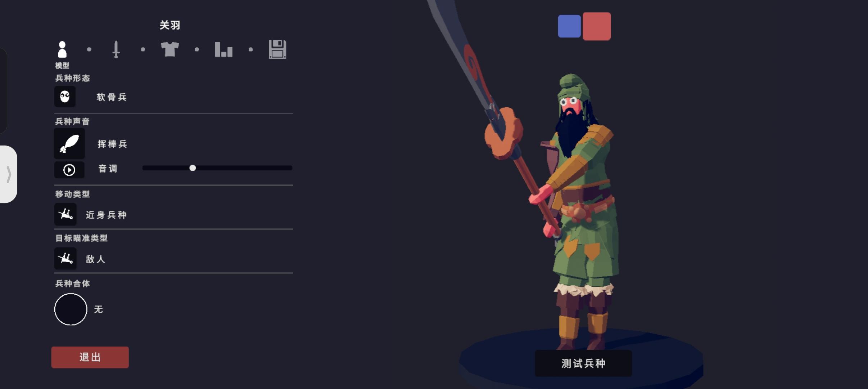Click the 挥棒兵 unit voice icon
The height and width of the screenshot is (389, 868).
tap(69, 143)
